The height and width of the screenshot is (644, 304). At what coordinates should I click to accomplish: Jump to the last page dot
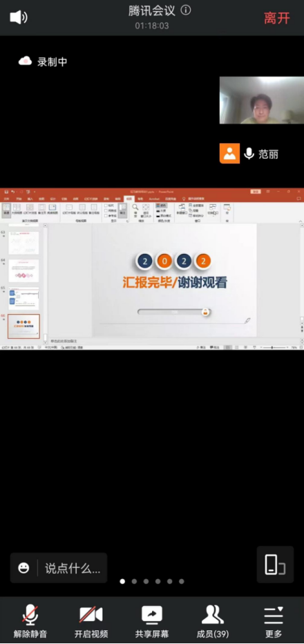(x=181, y=581)
